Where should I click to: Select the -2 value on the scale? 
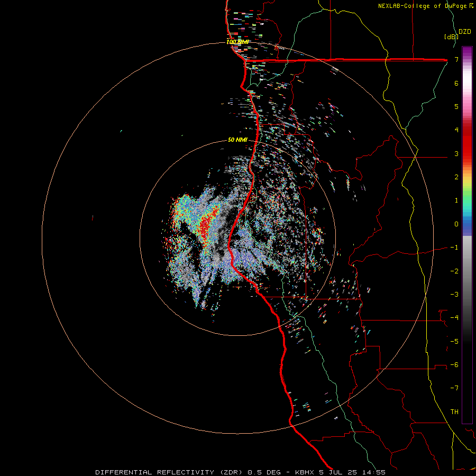(454, 271)
